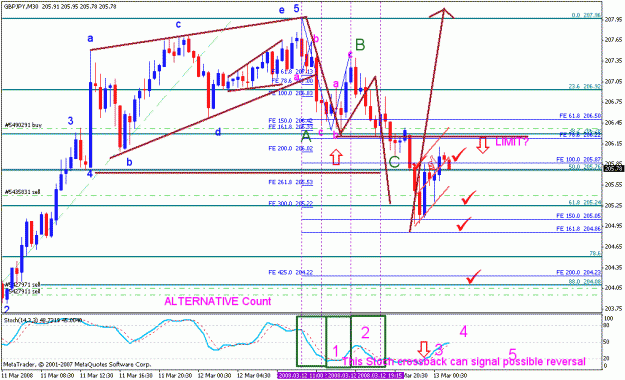This screenshot has height=380, width=625.
Task: Select the 'FE 150.0 205.05' expansion label
Action: (x=579, y=216)
